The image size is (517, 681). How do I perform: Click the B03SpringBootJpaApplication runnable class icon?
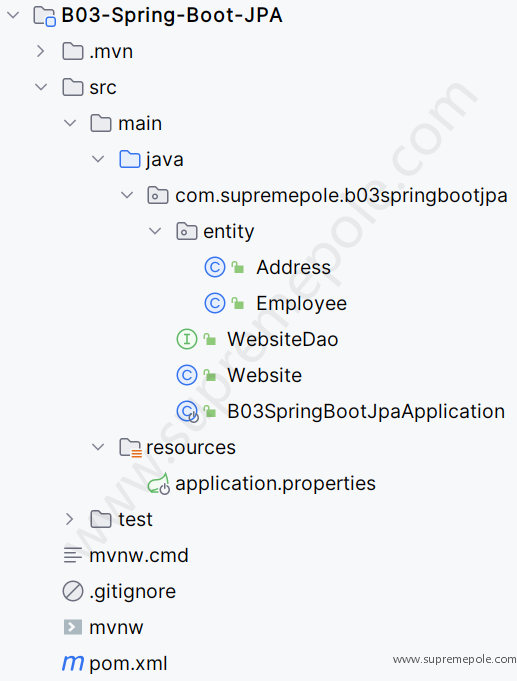(188, 411)
